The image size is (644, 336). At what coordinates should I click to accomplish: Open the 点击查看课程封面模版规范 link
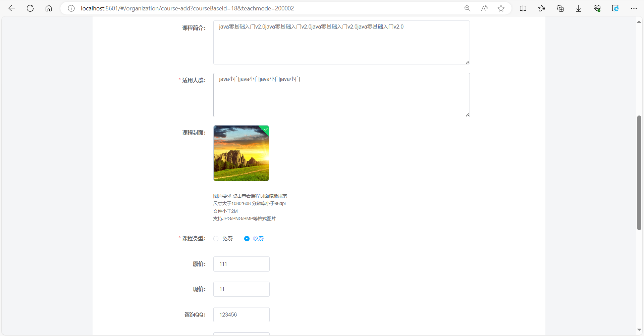coord(260,196)
